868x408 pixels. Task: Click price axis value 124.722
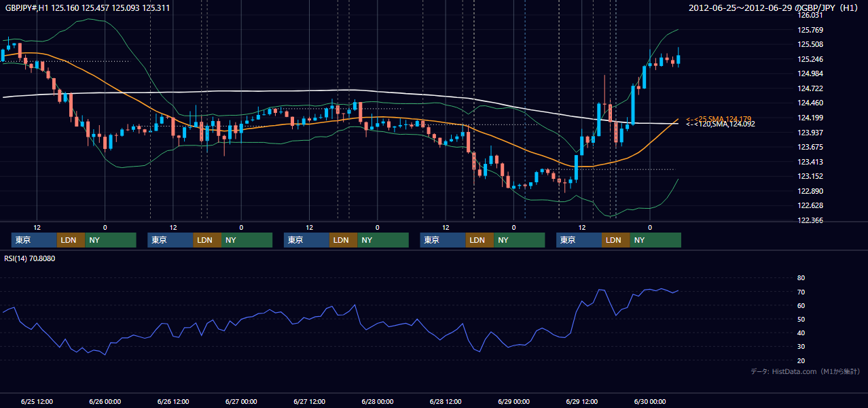pyautogui.click(x=810, y=88)
